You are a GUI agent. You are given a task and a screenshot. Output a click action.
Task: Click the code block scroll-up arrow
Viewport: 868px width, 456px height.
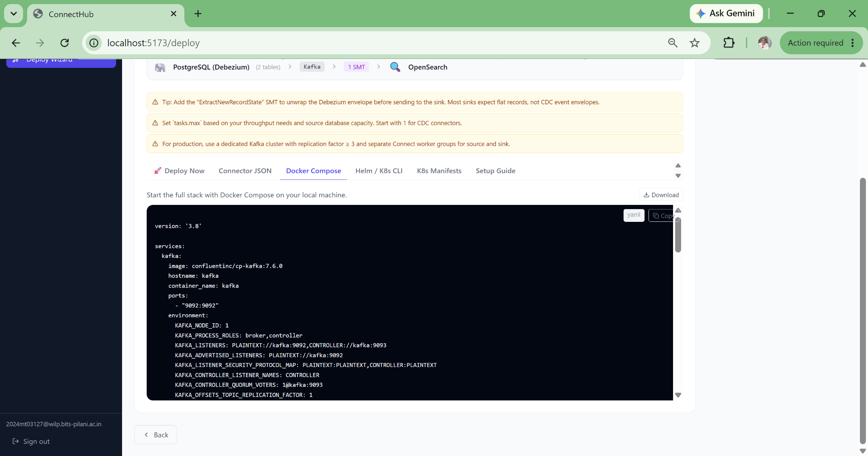point(678,211)
